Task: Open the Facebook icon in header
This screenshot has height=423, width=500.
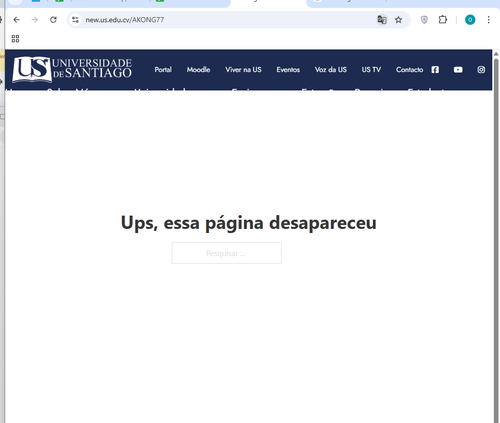Action: (x=435, y=70)
